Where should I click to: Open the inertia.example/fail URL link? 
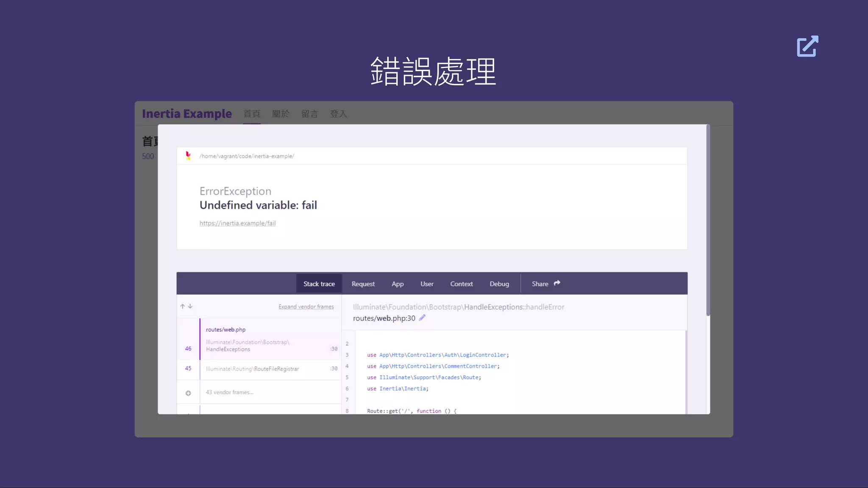click(237, 223)
